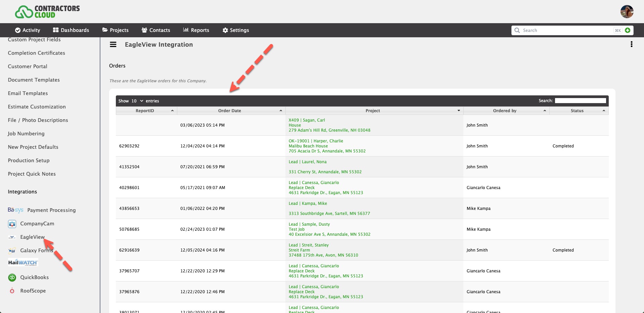
Task: Click the Contractors Cloud logo
Action: [x=47, y=12]
